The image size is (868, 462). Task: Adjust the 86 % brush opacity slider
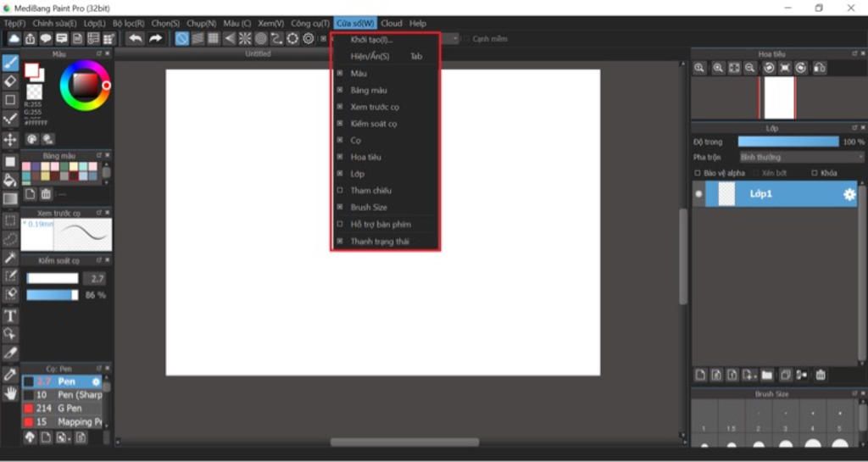tap(53, 296)
